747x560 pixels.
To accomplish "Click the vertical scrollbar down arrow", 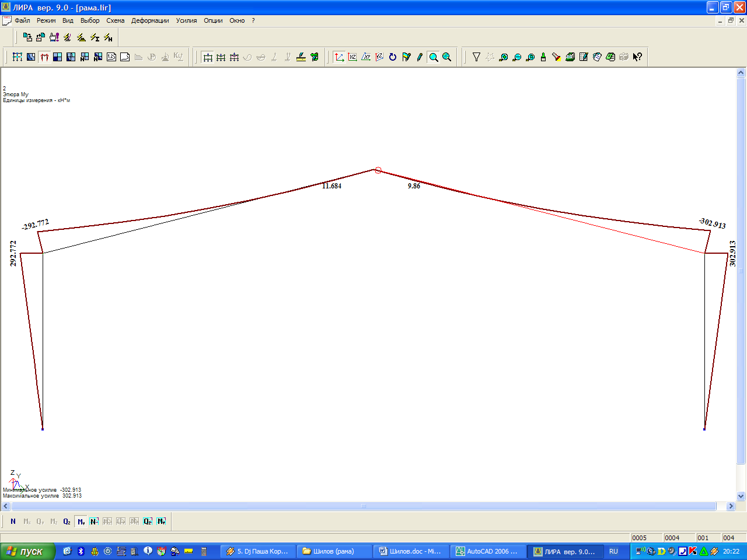I will tap(741, 496).
